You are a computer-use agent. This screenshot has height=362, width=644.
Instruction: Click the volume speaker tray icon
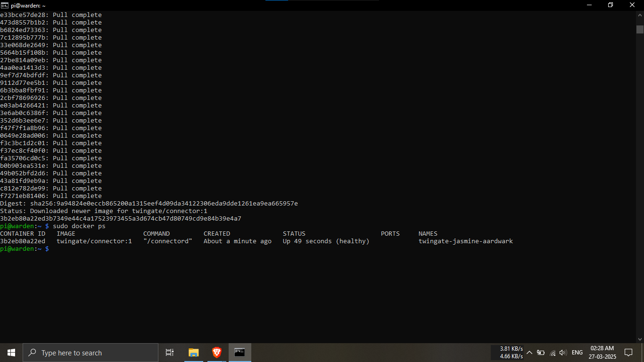[x=563, y=353]
